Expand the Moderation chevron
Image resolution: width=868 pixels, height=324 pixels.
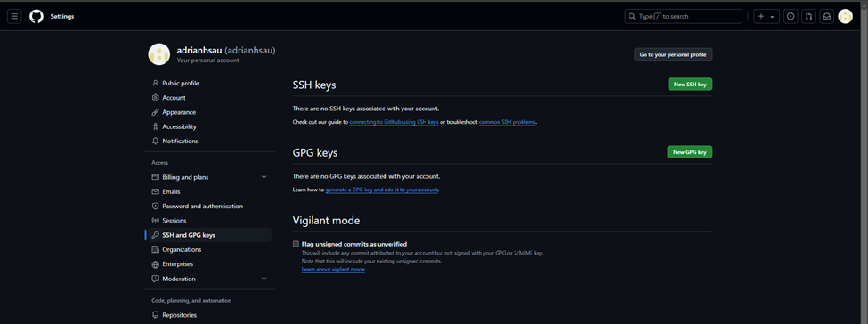(x=264, y=279)
